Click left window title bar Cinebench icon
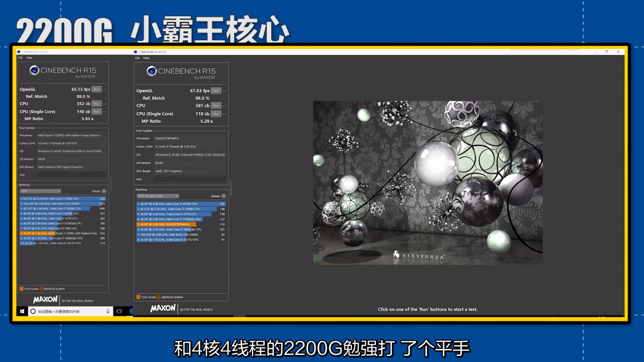The width and height of the screenshot is (644, 362). point(19,52)
